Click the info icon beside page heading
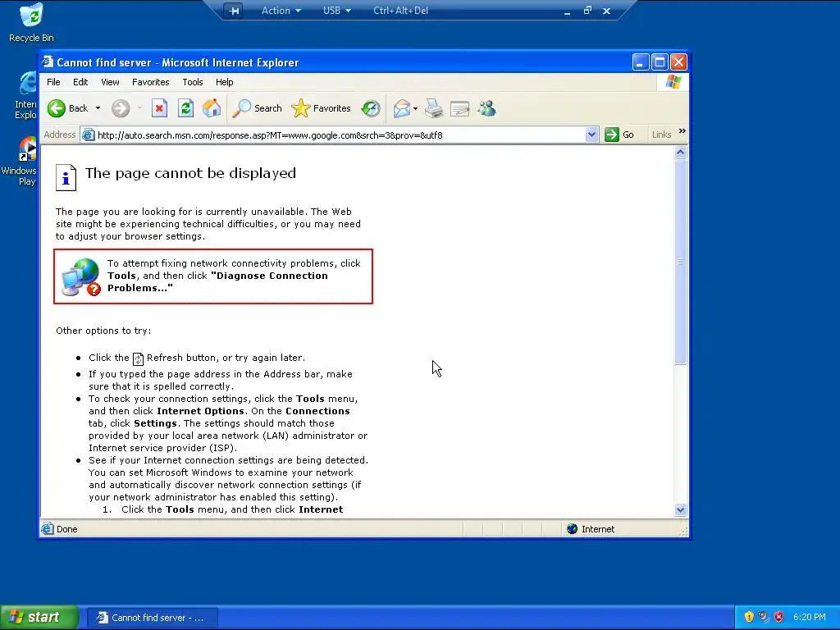The height and width of the screenshot is (630, 840). click(66, 177)
